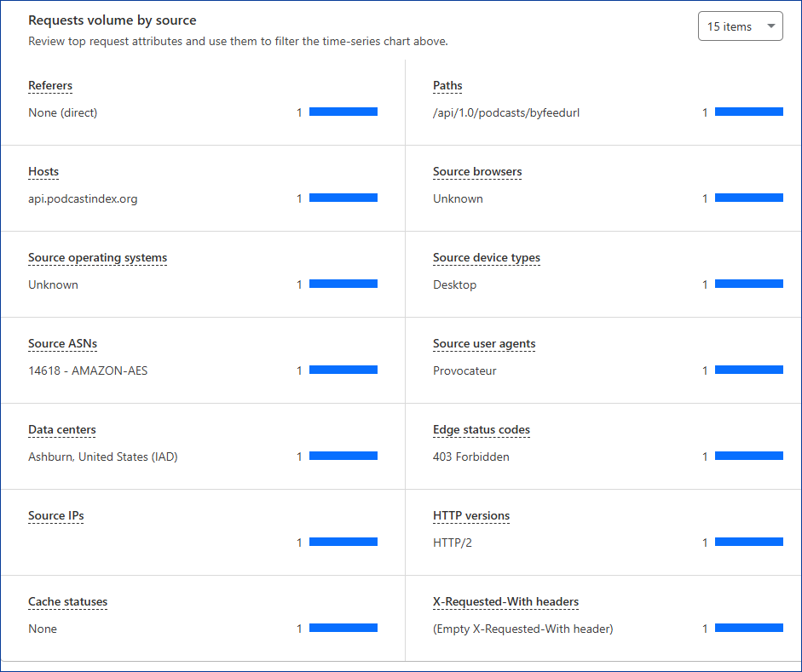Click the Source operating systems heading
802x672 pixels.
pyautogui.click(x=97, y=258)
